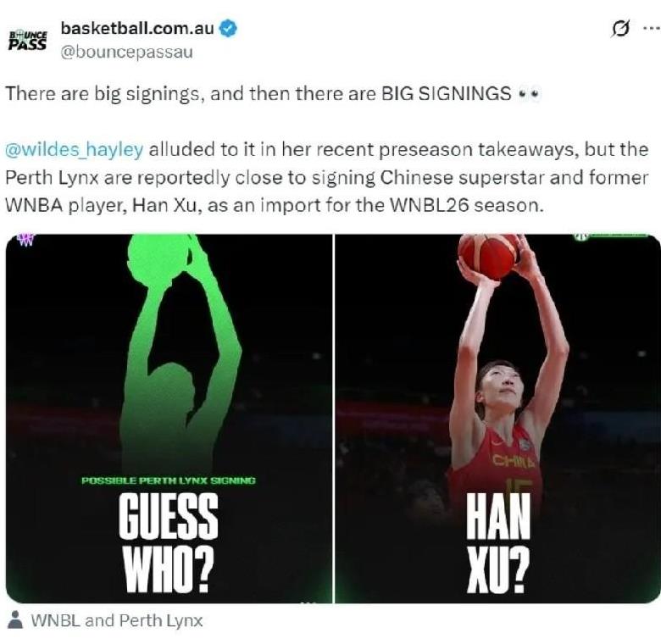The image size is (661, 644).
Task: Click the tagged people person icon
Action: 15,620
